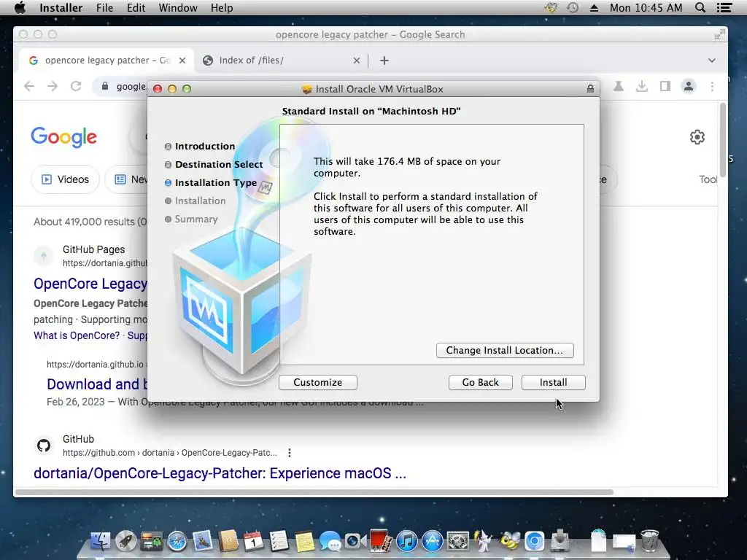Image resolution: width=747 pixels, height=560 pixels.
Task: Open a new browser tab
Action: click(x=384, y=61)
